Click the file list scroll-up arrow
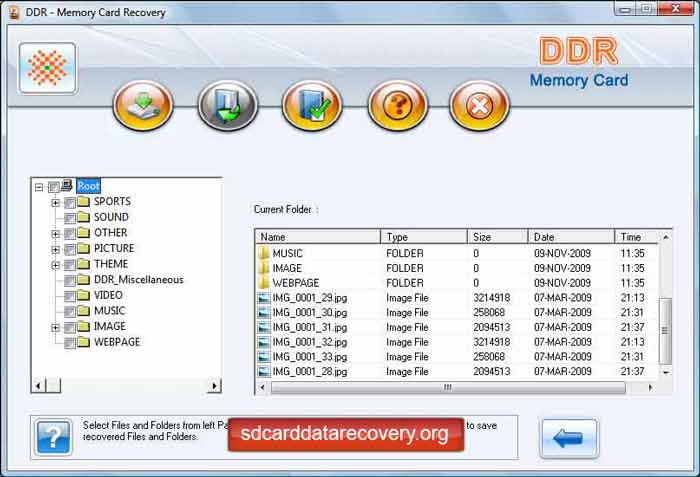The image size is (700, 477). click(x=666, y=237)
